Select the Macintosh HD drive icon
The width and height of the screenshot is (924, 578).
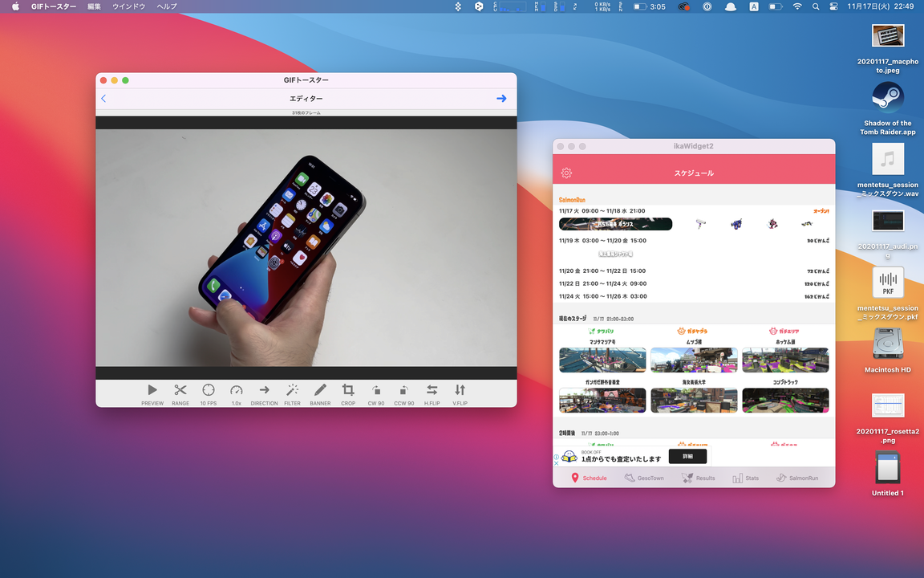tap(887, 350)
